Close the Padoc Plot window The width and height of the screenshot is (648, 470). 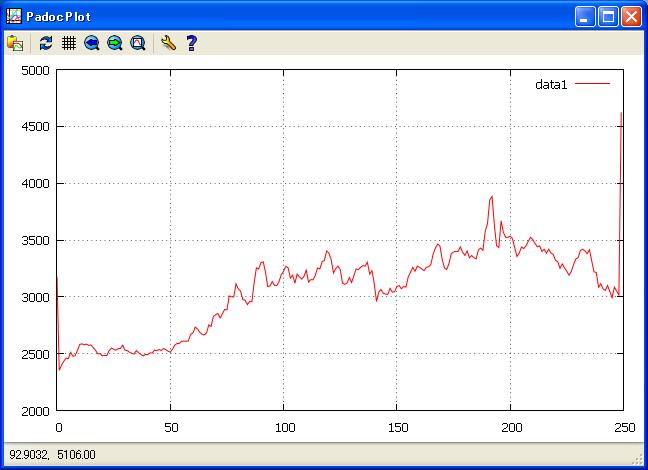point(631,16)
